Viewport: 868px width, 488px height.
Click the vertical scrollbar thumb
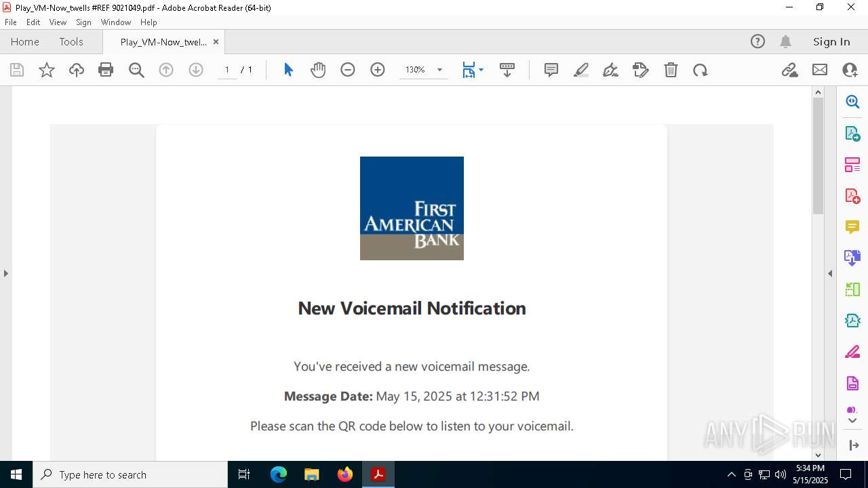[818, 156]
